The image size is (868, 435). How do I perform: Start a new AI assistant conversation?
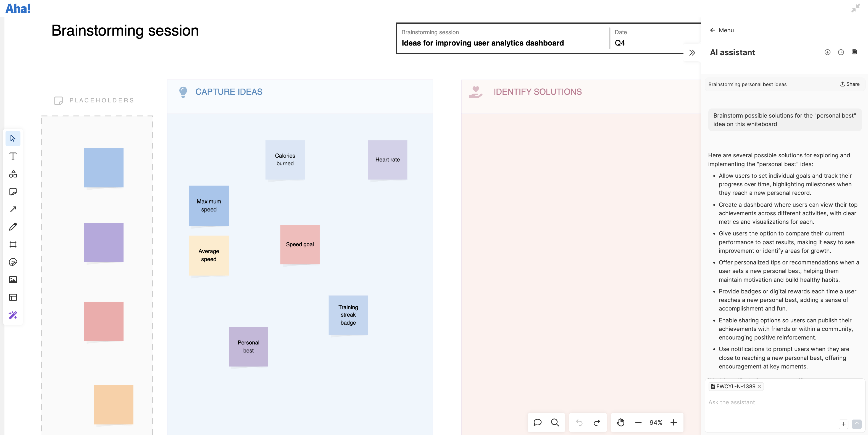pyautogui.click(x=827, y=52)
